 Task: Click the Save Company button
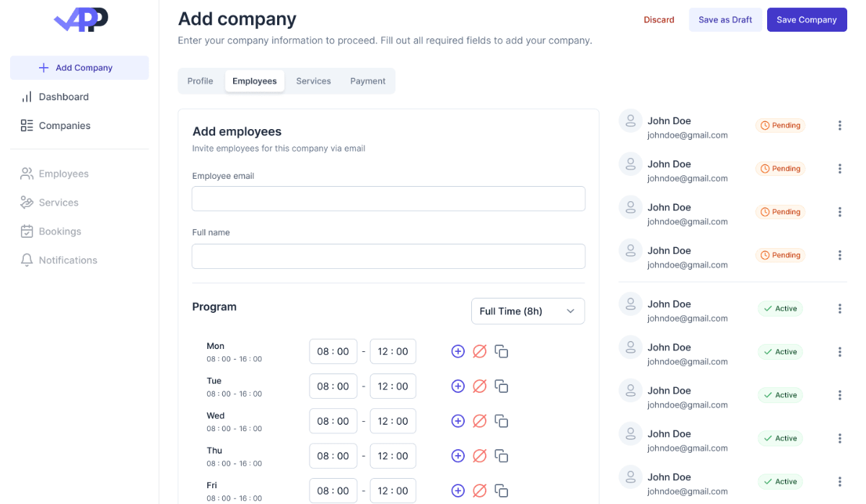click(807, 19)
